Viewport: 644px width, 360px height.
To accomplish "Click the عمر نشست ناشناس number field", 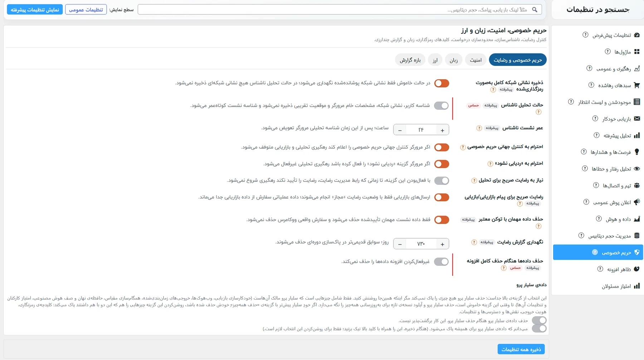I will [x=421, y=130].
